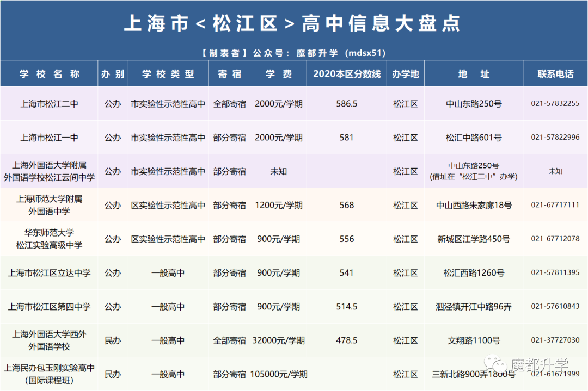This screenshot has height=391, width=588.
Task: Click the score 478.5
Action: coord(346,340)
